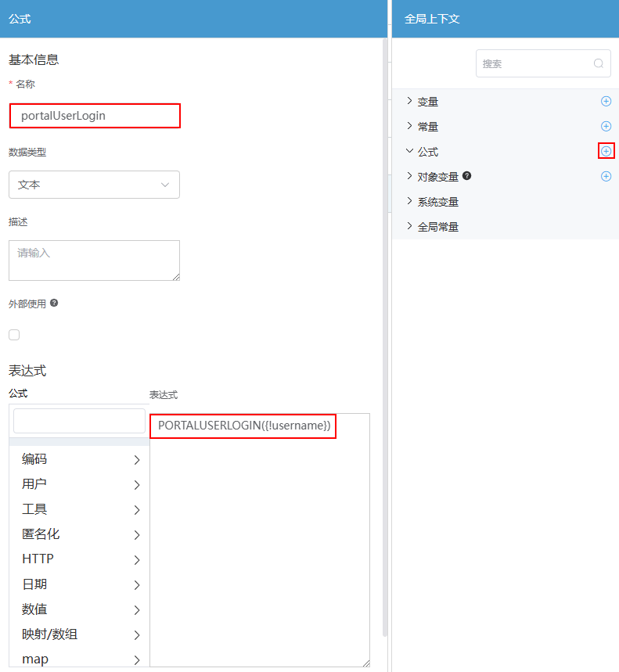Add a new 常量 via plus icon
The height and width of the screenshot is (672, 619).
[x=606, y=127]
